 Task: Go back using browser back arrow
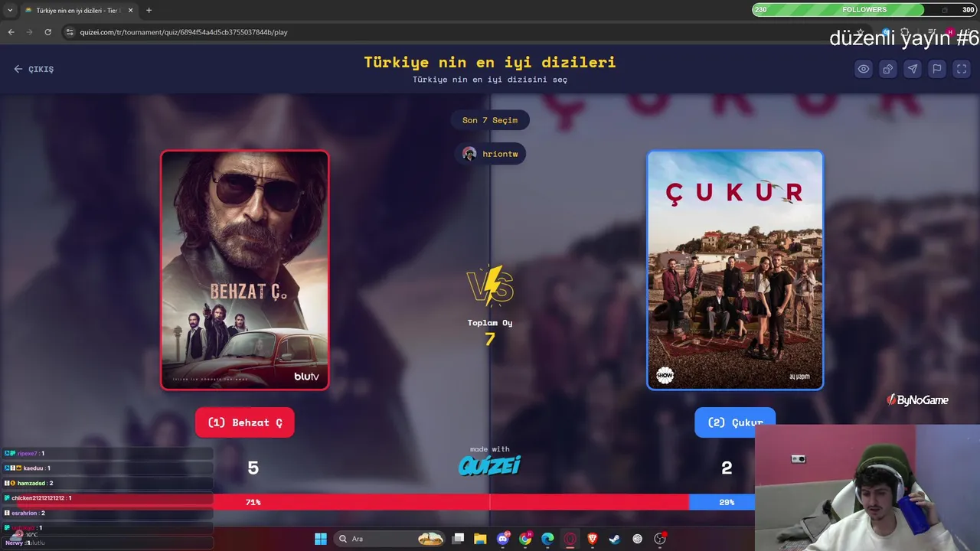(x=11, y=32)
